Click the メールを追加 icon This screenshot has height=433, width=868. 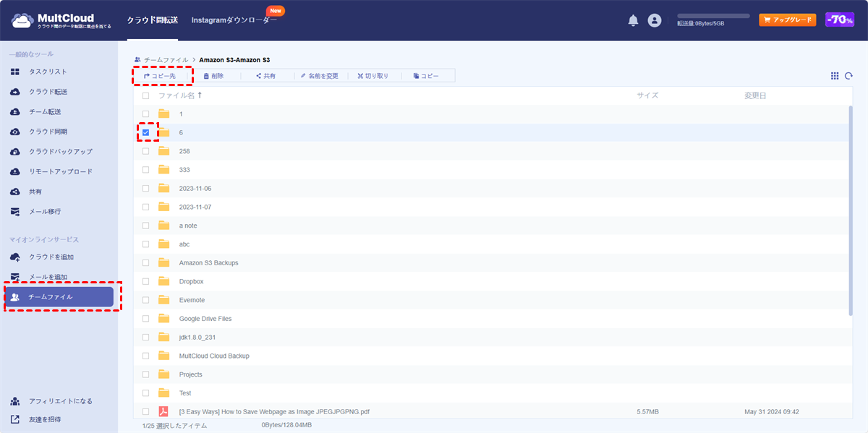14,277
